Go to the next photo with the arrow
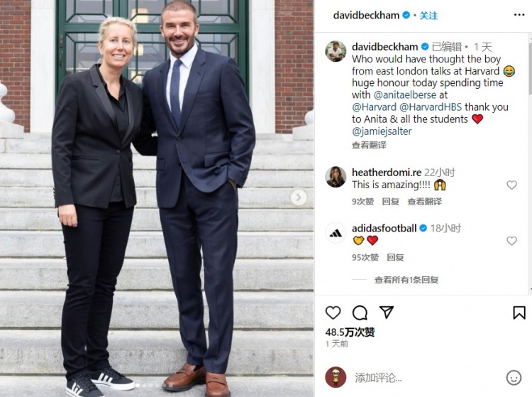 (x=299, y=197)
